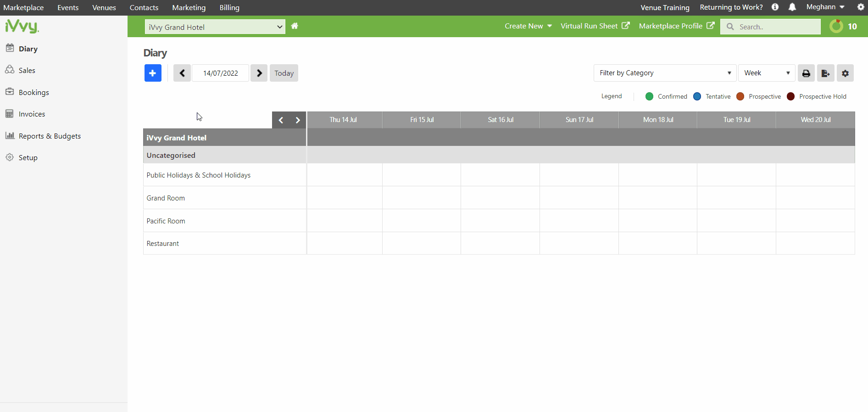868x412 pixels.
Task: Click Returning to Work? link
Action: coord(731,7)
